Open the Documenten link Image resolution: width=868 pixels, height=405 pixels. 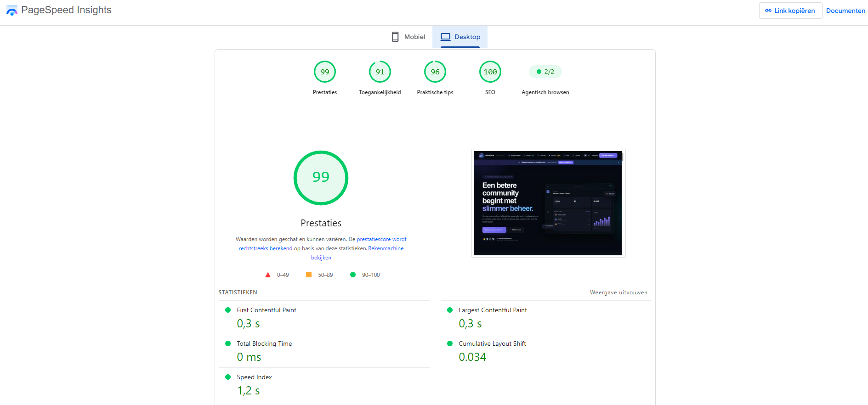[x=845, y=11]
